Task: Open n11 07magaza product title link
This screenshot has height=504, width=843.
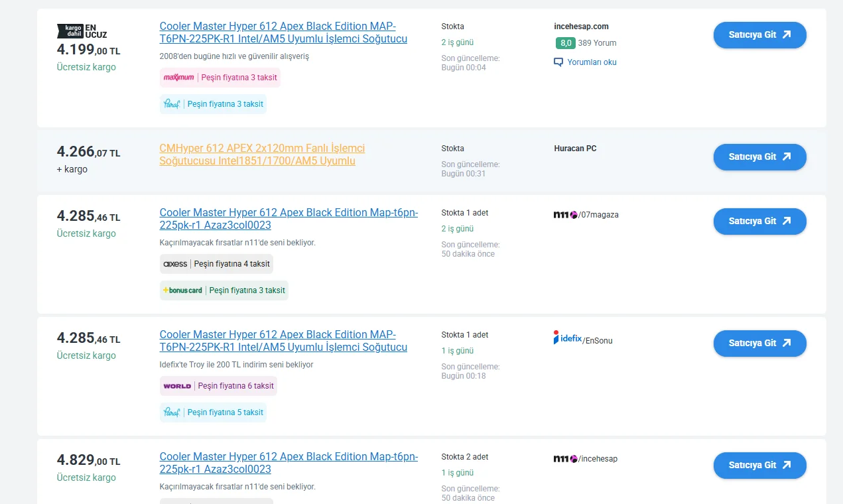Action: [289, 219]
